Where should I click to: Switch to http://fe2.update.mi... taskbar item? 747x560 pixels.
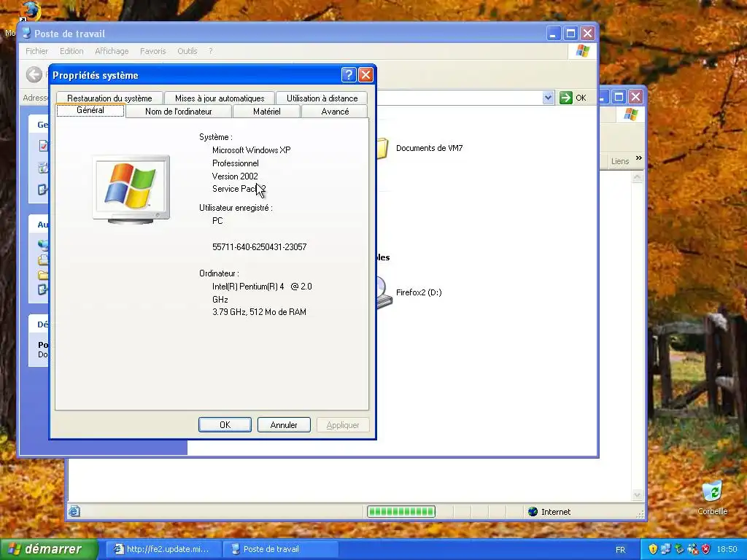(x=163, y=549)
